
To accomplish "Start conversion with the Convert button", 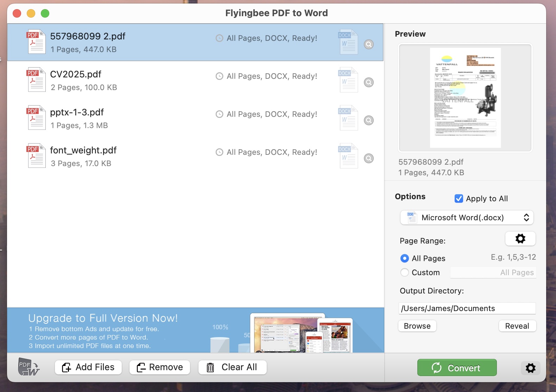I will [457, 368].
